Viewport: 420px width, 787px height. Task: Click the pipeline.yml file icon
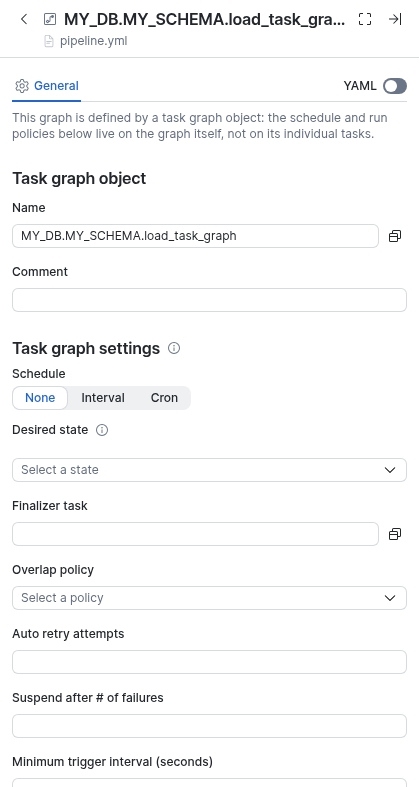(x=49, y=41)
